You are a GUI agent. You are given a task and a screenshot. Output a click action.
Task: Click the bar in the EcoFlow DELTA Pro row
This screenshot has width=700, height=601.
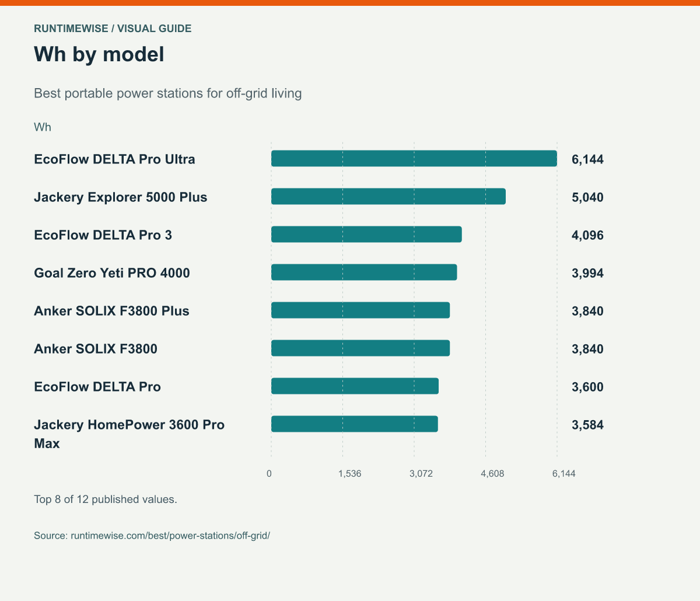pos(355,386)
